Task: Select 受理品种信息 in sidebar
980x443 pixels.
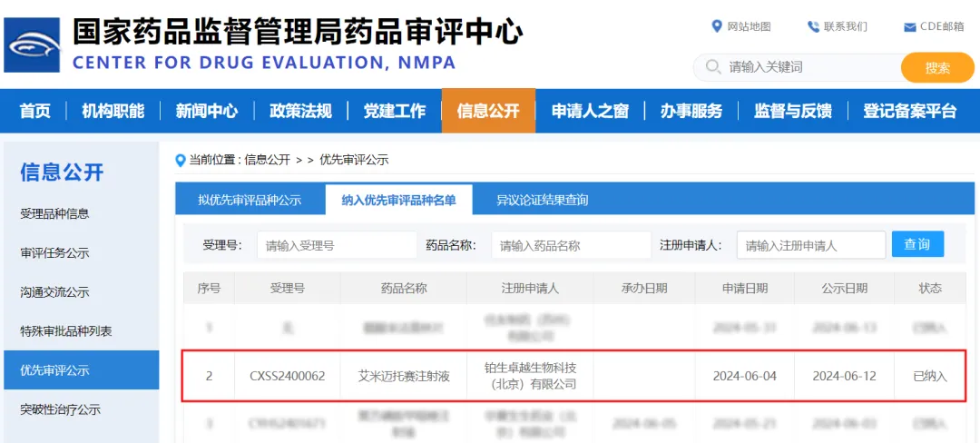Action: [x=55, y=213]
